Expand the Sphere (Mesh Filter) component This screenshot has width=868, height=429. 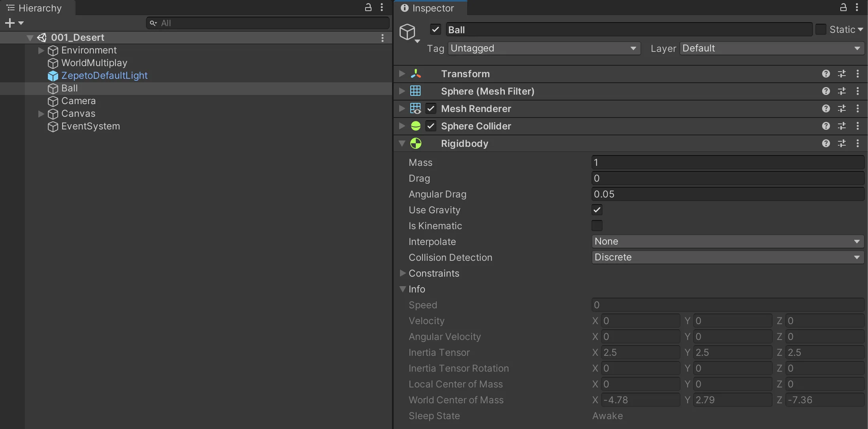[402, 91]
